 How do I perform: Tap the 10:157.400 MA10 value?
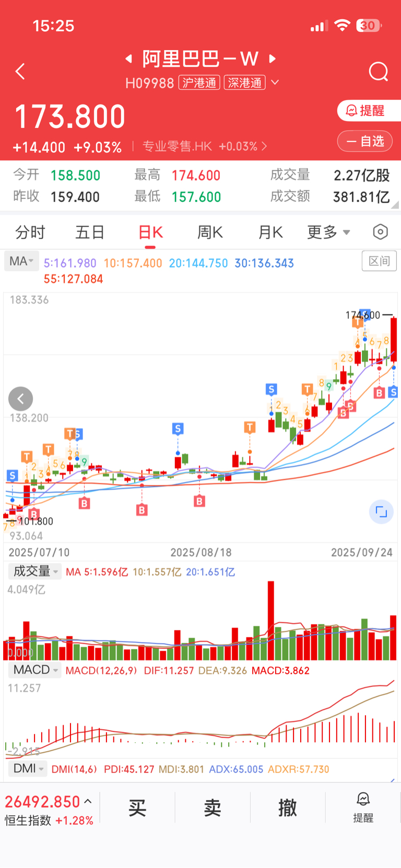click(133, 264)
